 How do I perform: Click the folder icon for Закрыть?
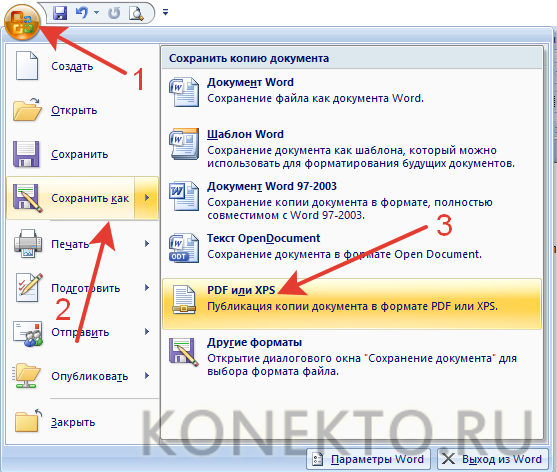pyautogui.click(x=28, y=421)
